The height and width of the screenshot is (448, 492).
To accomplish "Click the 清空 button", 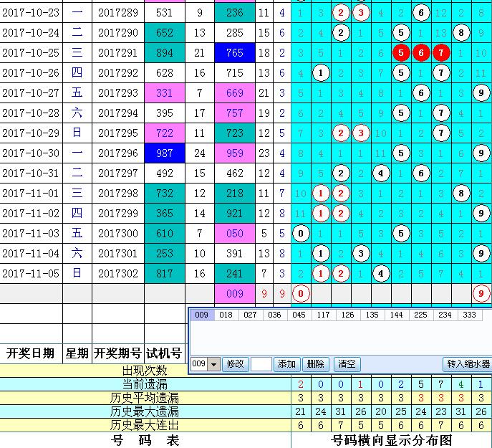I will coord(347,364).
